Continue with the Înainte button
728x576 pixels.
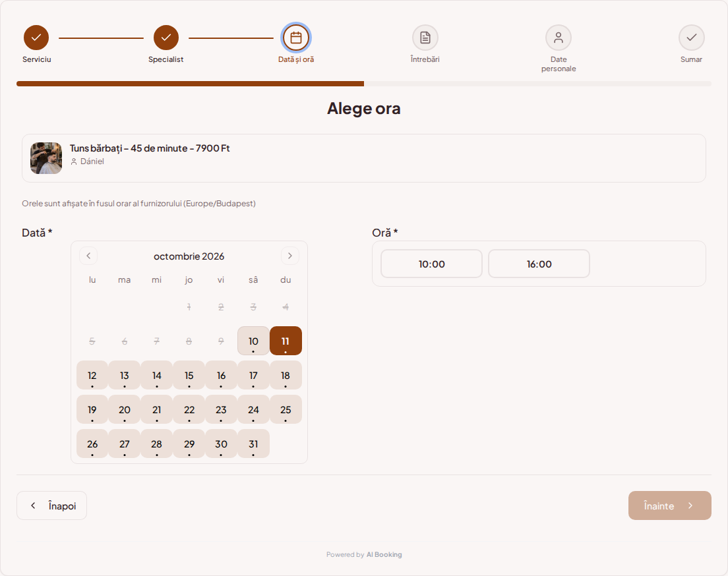[669, 505]
